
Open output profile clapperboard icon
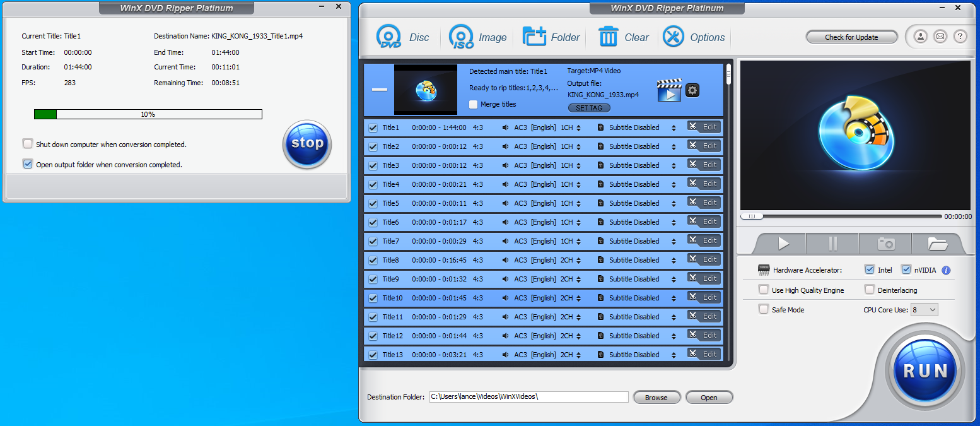click(669, 90)
